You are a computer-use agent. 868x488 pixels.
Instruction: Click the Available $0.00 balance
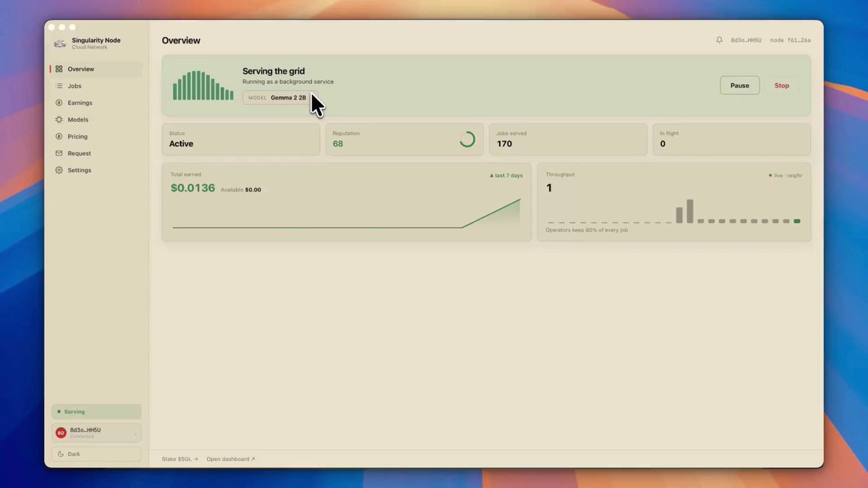[241, 190]
